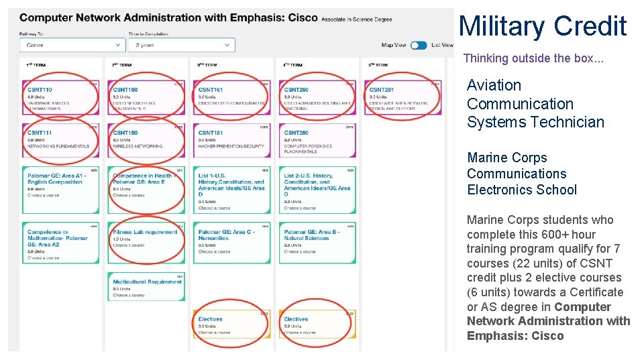Image resolution: width=644 pixels, height=362 pixels.
Task: Open the CSNT280 Computer Forensics Fundamentals card
Action: pyautogui.click(x=317, y=140)
